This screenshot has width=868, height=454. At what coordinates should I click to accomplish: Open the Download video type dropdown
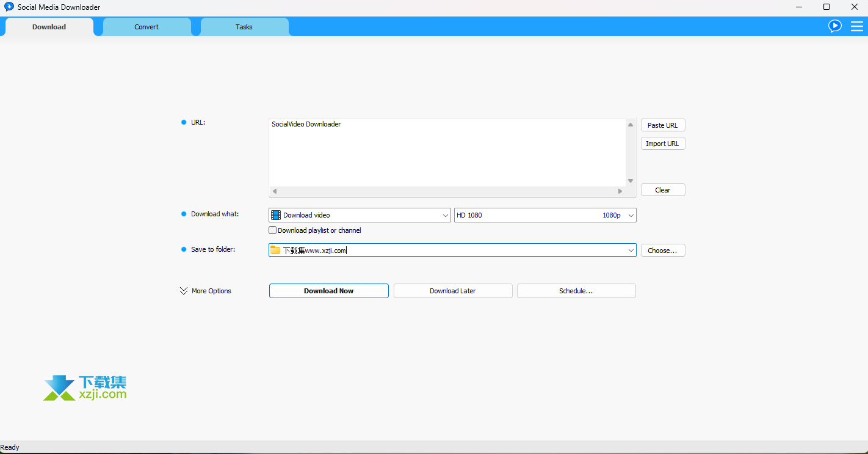[360, 215]
